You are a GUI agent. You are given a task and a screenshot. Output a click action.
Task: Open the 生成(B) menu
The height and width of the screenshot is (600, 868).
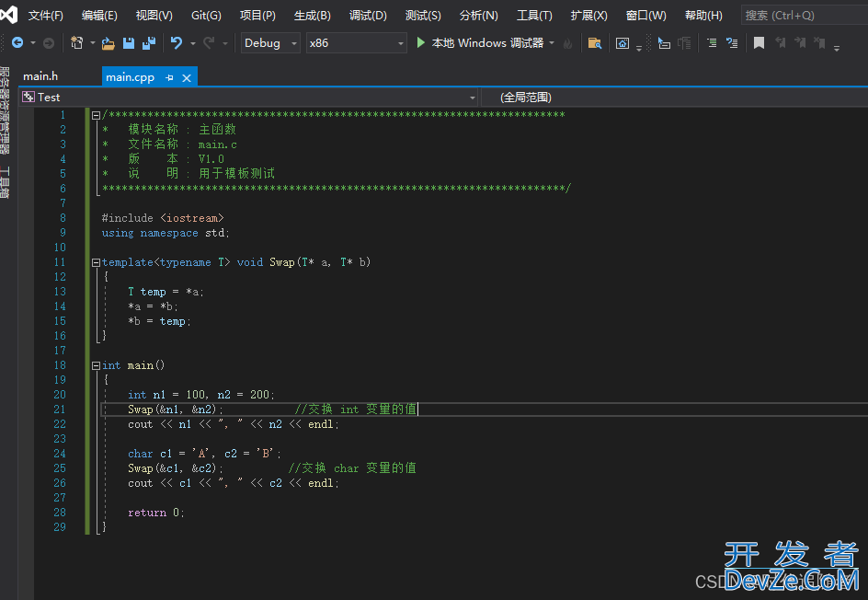pos(313,15)
